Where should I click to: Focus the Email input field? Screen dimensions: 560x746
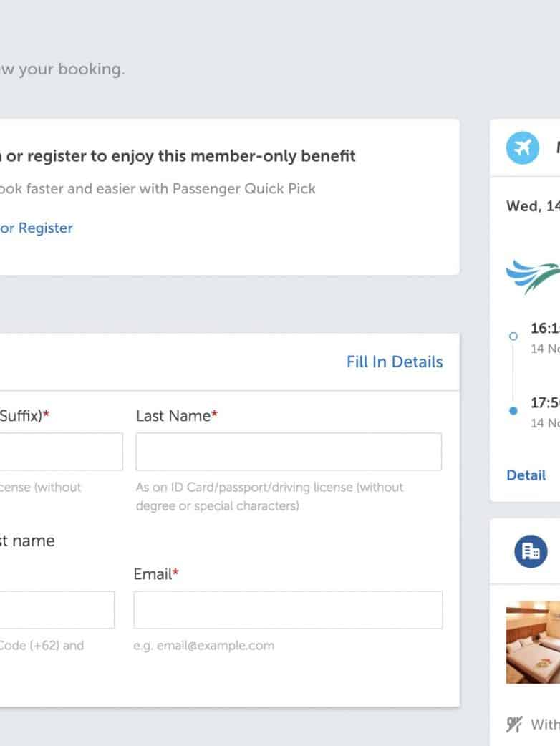click(x=288, y=610)
